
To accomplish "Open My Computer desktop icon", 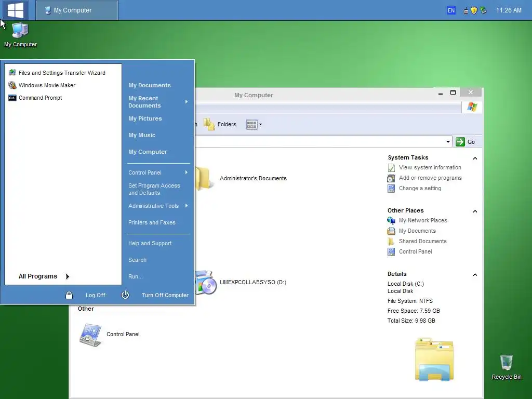I will (20, 35).
